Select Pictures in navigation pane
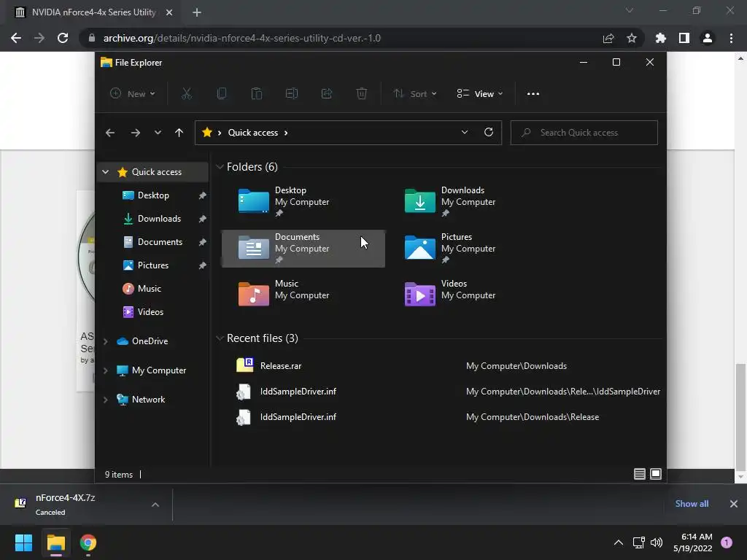This screenshot has width=747, height=560. [x=152, y=265]
